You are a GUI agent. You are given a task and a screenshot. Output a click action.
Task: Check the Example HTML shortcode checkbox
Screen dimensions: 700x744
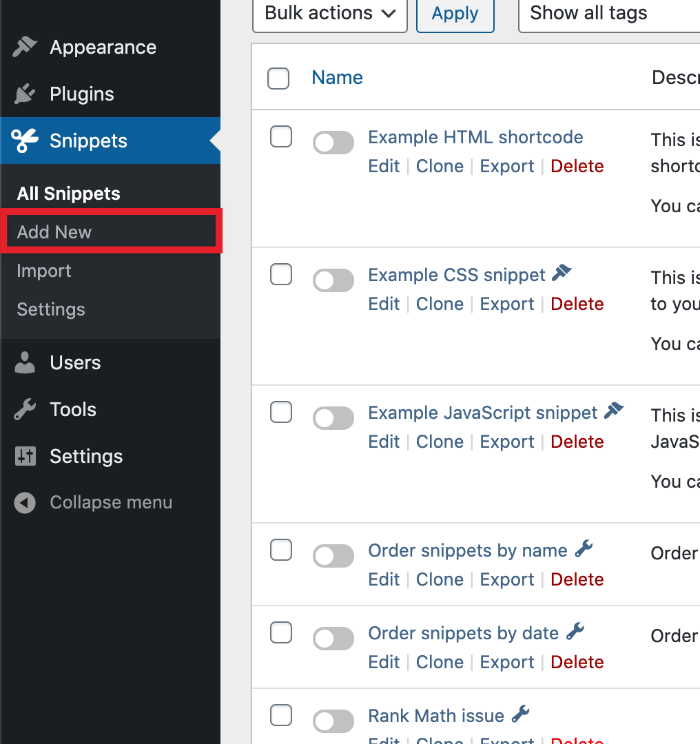coord(281,136)
